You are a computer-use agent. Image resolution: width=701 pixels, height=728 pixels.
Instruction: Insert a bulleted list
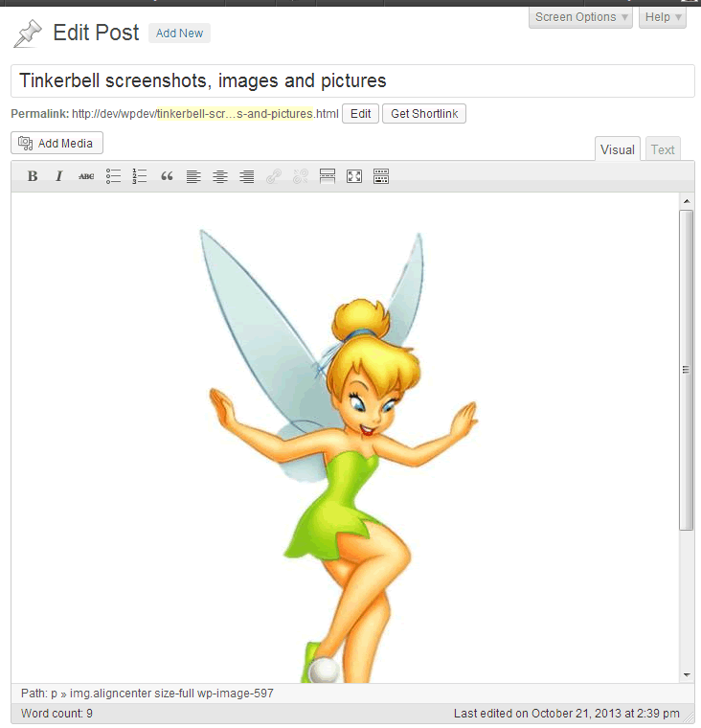113,176
